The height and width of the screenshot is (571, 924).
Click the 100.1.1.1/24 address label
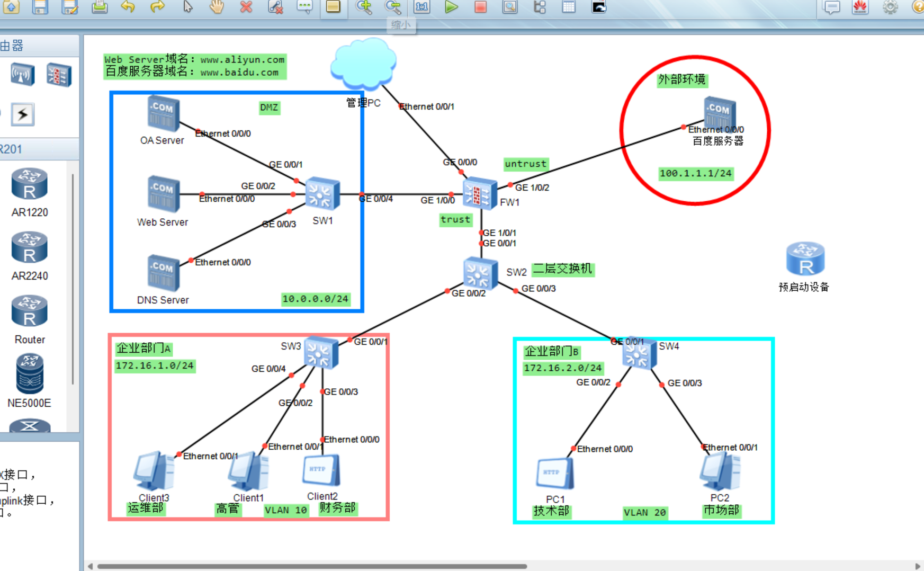pyautogui.click(x=696, y=173)
